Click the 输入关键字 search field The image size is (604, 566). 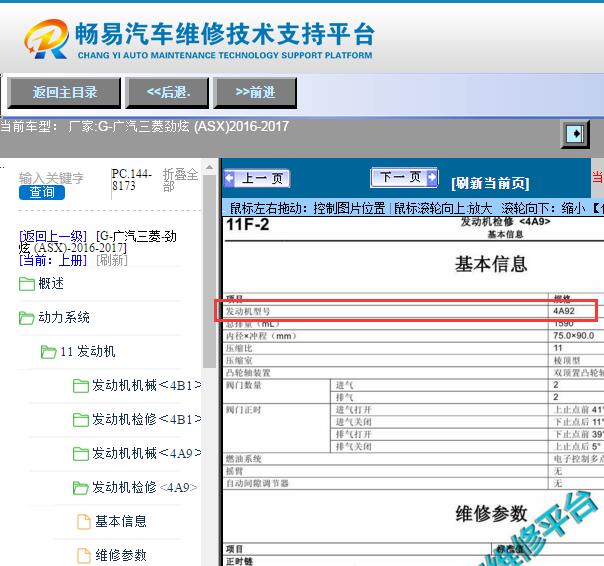(x=52, y=178)
